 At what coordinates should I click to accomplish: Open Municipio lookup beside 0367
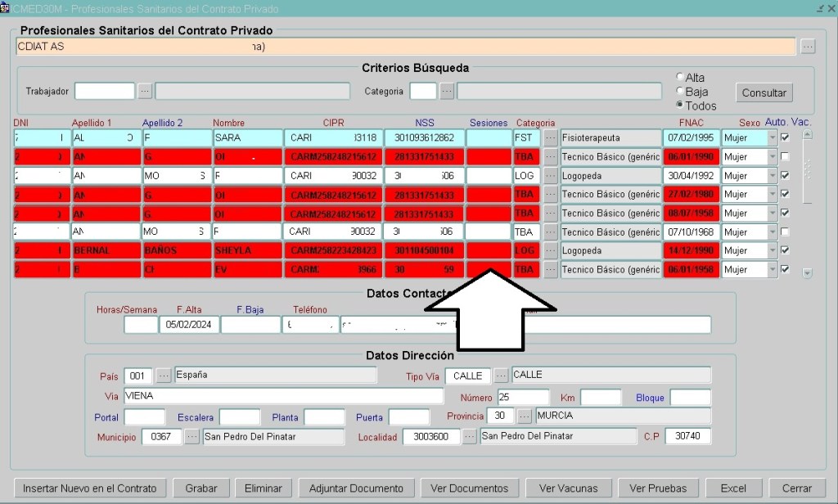point(192,437)
